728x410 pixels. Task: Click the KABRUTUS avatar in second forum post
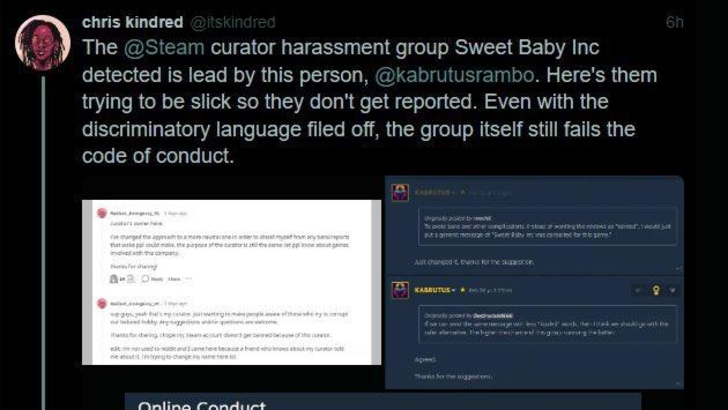click(x=400, y=290)
